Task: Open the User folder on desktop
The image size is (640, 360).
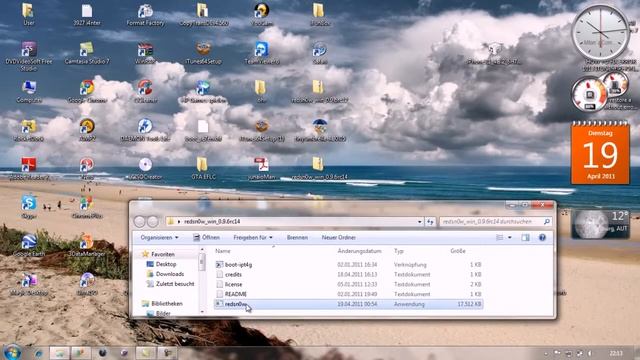Action: 28,14
